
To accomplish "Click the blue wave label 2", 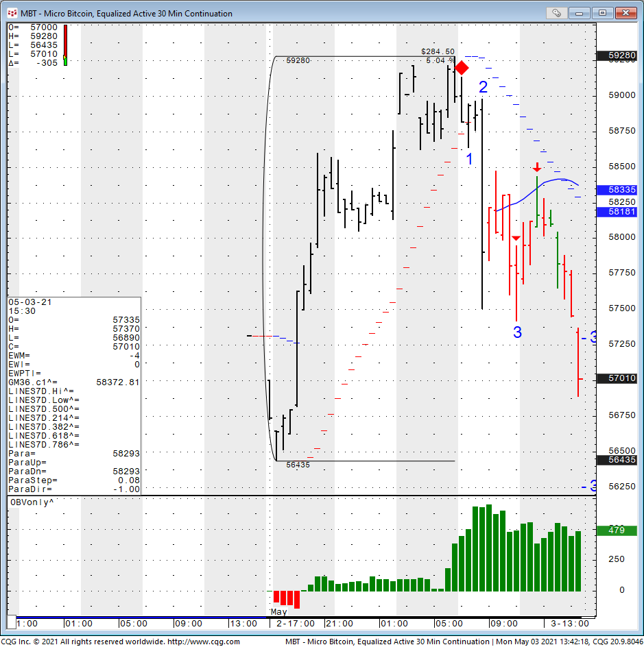I will point(483,87).
